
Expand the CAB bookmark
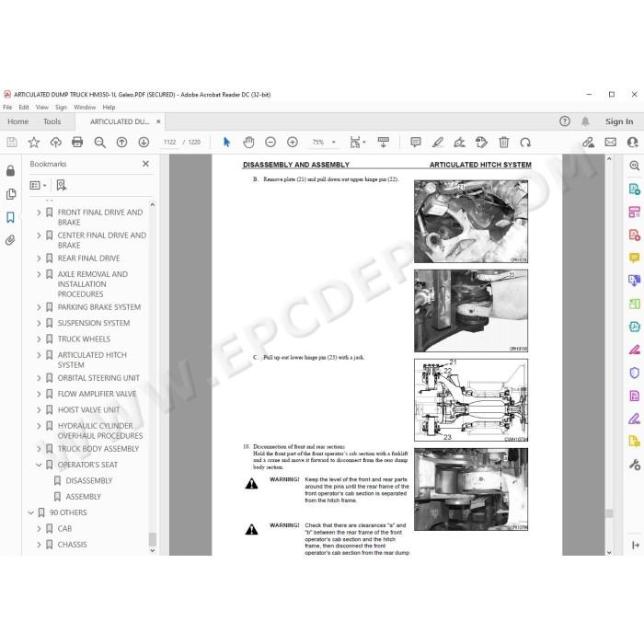pyautogui.click(x=39, y=529)
